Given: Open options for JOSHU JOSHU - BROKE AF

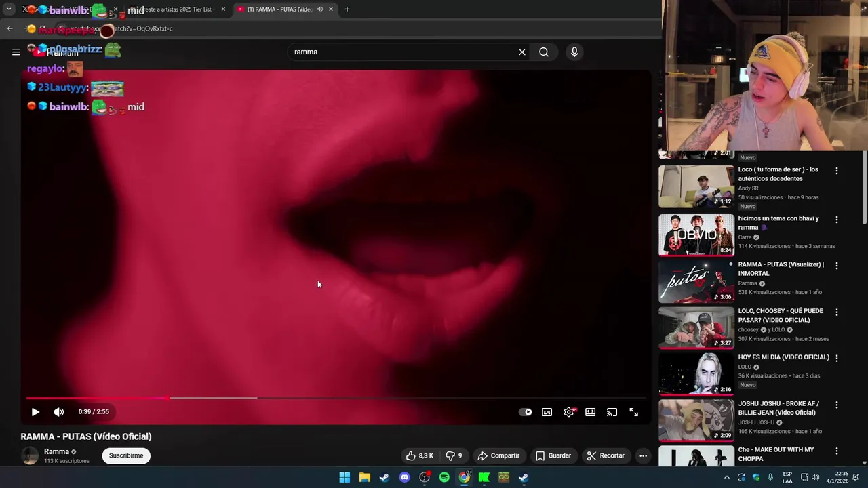Looking at the screenshot, I should [837, 405].
